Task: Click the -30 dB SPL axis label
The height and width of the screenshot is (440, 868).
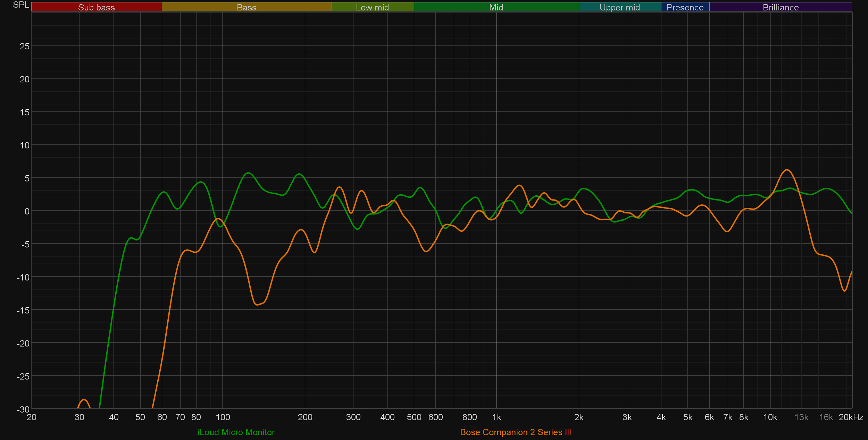Action: tap(23, 409)
